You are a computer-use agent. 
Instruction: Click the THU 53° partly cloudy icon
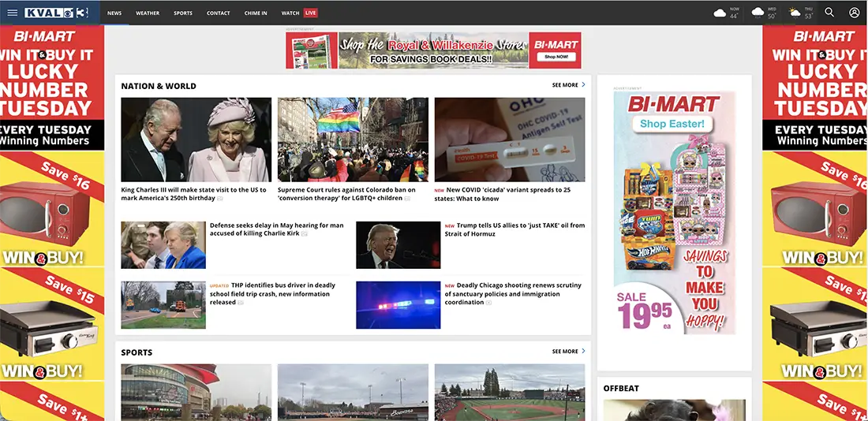[x=795, y=13]
